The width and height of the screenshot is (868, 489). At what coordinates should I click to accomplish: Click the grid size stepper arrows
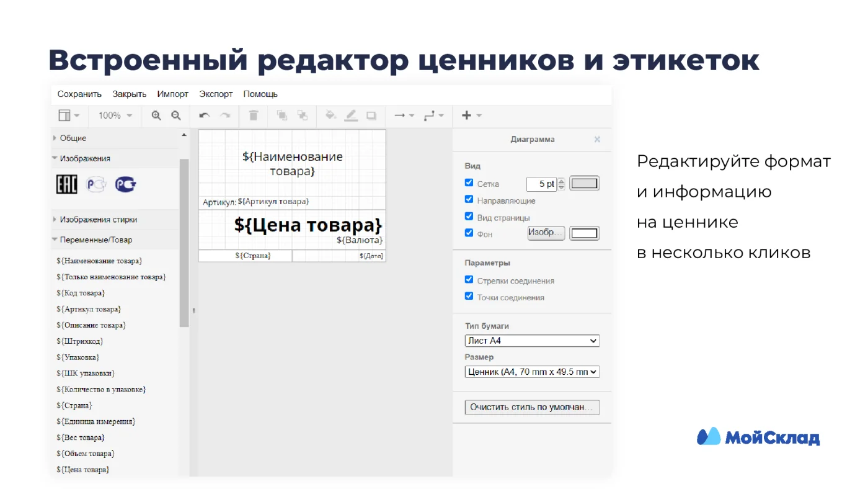562,184
